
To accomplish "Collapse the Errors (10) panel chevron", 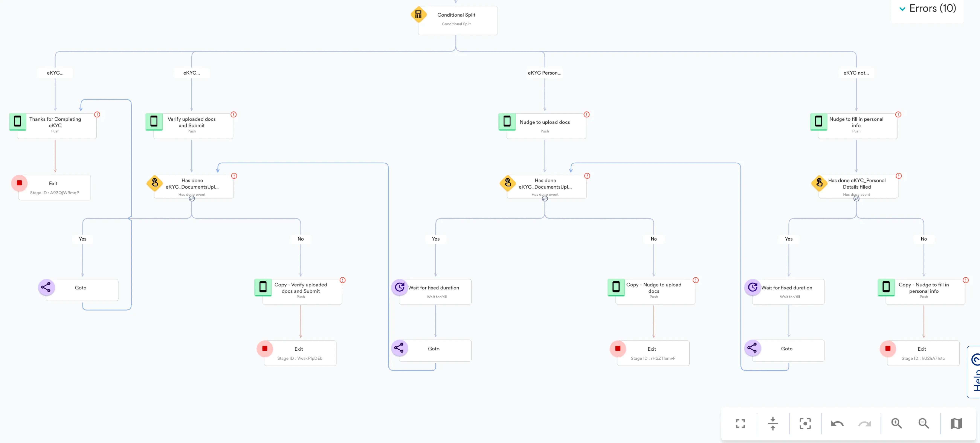I will point(902,9).
